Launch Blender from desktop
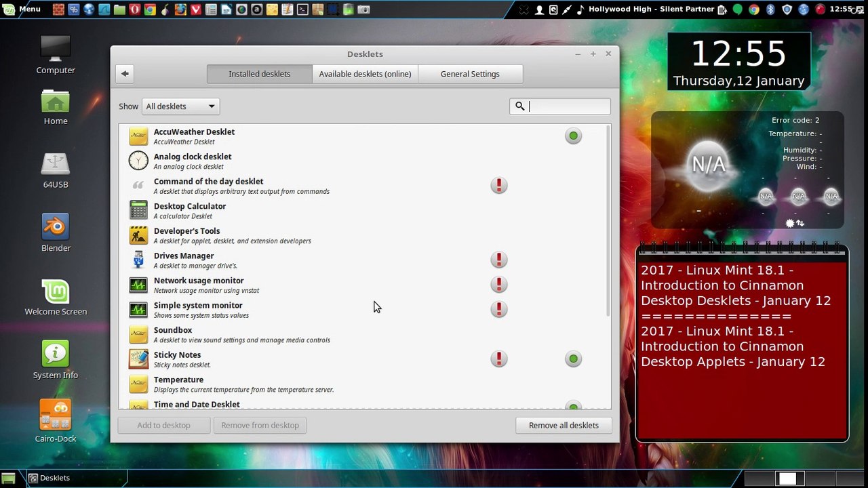This screenshot has height=488, width=868. point(56,233)
